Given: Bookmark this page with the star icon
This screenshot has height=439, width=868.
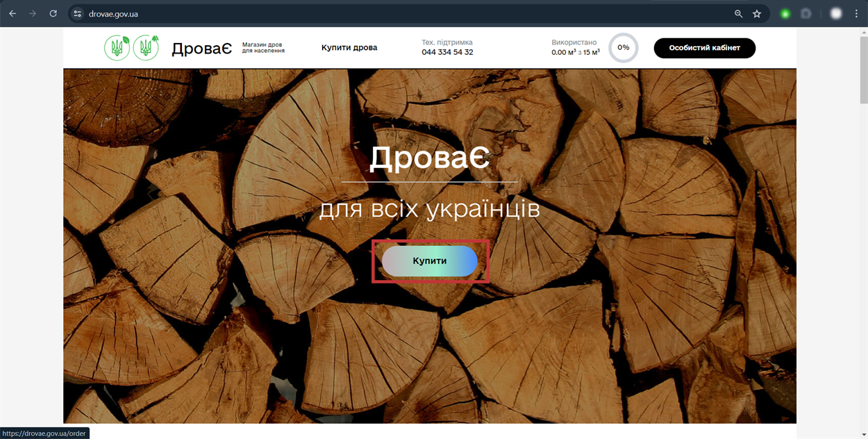Looking at the screenshot, I should [x=757, y=14].
